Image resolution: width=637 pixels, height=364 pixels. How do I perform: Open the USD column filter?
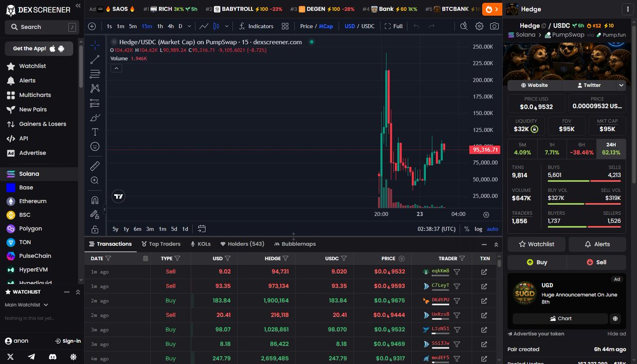228,258
